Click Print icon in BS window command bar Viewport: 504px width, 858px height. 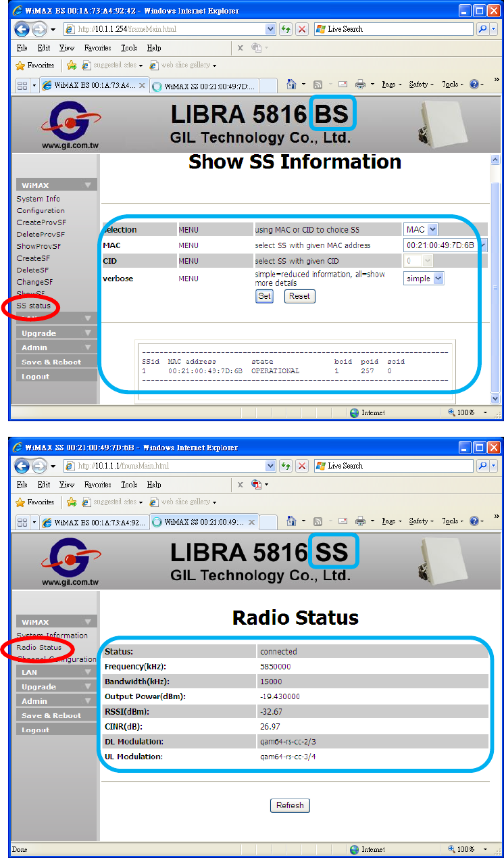point(361,85)
